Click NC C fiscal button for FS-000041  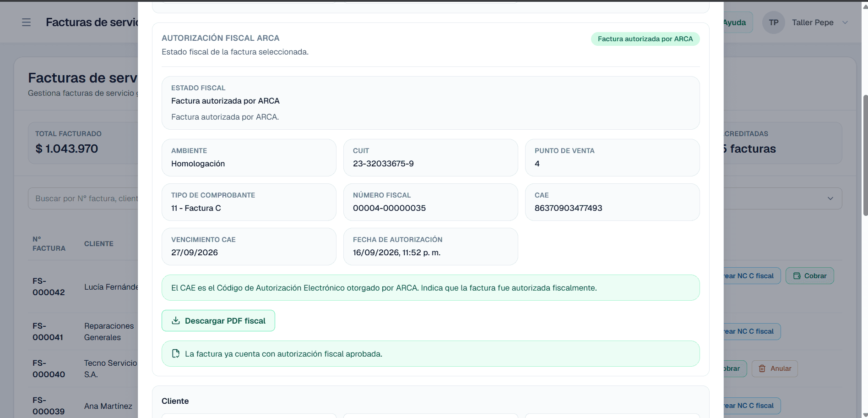pos(752,331)
